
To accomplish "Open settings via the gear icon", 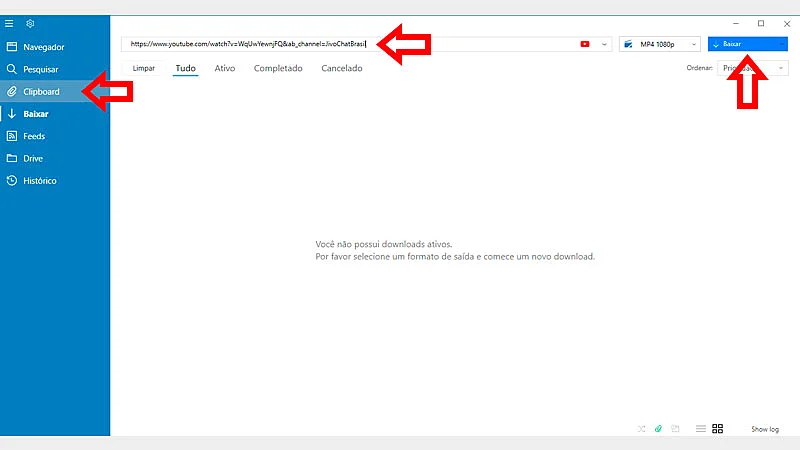I will point(30,23).
